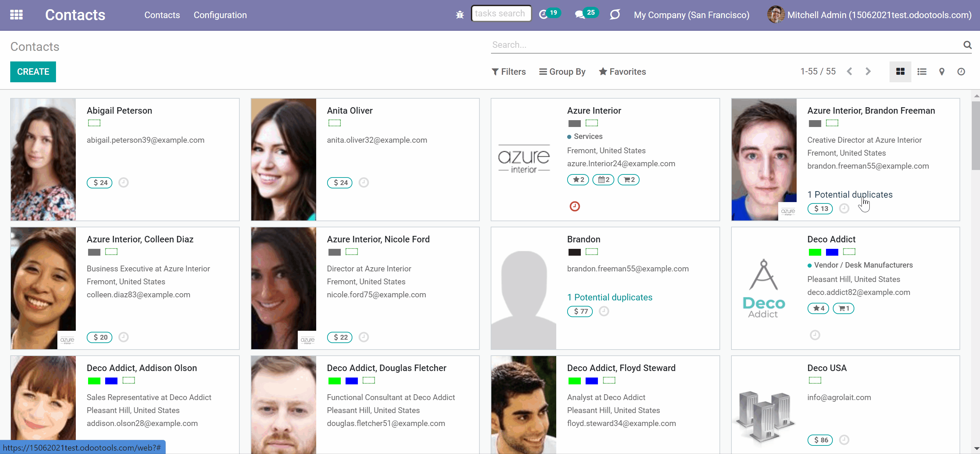Click star opportunities badge 2 on Azure Interior

tap(578, 180)
